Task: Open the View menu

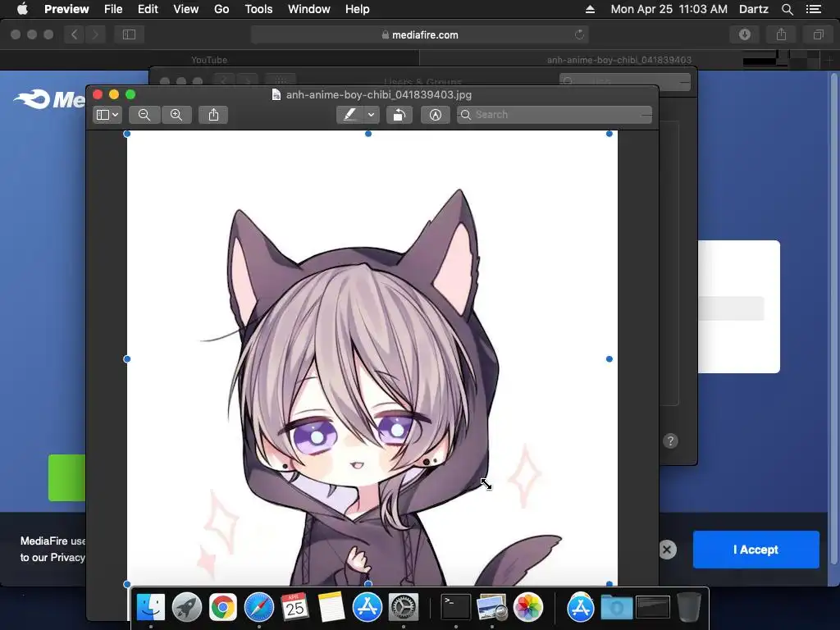Action: [x=186, y=9]
